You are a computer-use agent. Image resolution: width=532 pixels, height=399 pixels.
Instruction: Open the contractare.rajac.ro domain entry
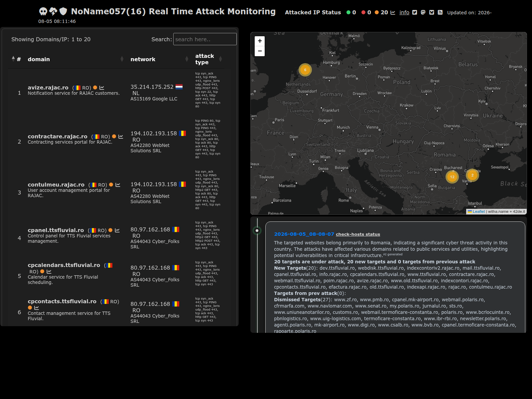(x=58, y=136)
